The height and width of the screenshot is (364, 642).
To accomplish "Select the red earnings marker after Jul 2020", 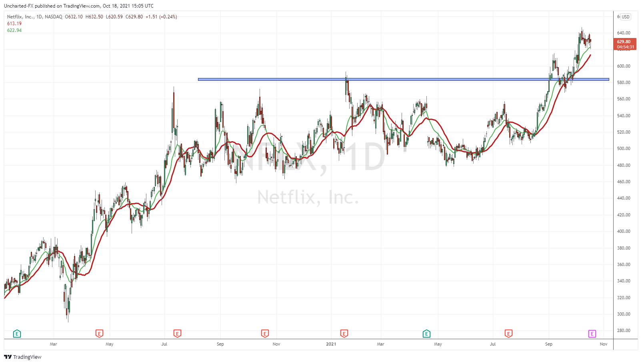I will pyautogui.click(x=177, y=334).
